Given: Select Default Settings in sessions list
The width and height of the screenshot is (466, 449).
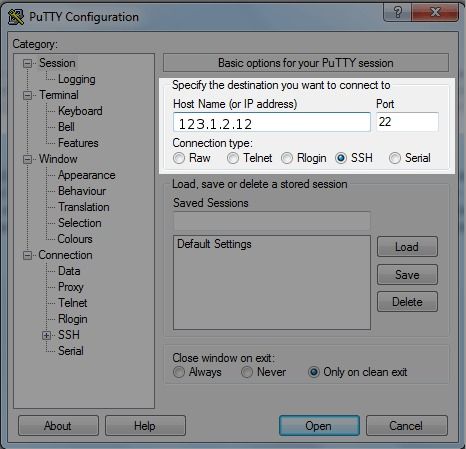Looking at the screenshot, I should 214,244.
